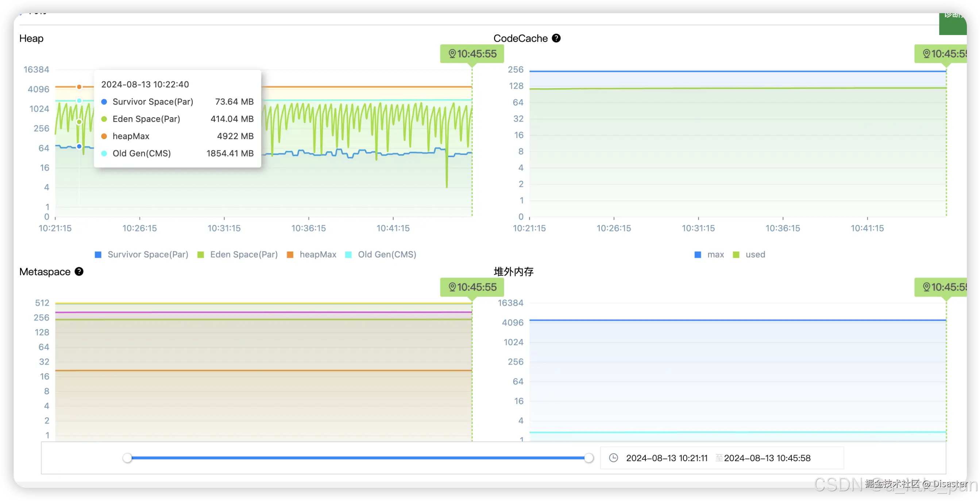The height and width of the screenshot is (501, 980).
Task: Click the 10:45:55 pin marker above the CodeCache chart
Action: click(942, 54)
